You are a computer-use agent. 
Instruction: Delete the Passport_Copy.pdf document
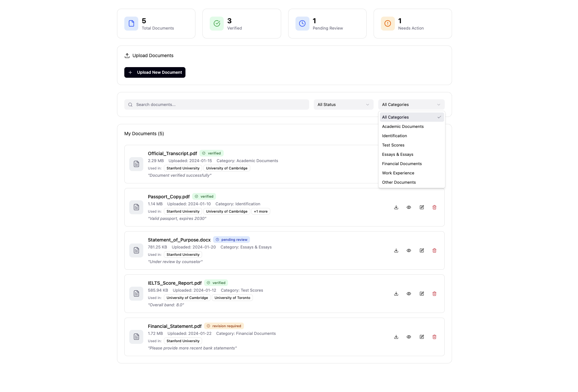[434, 207]
